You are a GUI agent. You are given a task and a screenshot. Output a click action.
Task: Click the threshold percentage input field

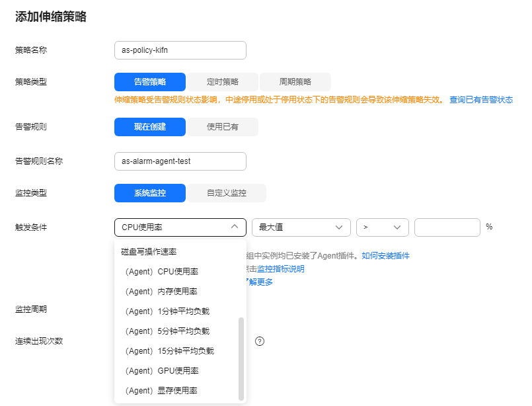tap(447, 227)
